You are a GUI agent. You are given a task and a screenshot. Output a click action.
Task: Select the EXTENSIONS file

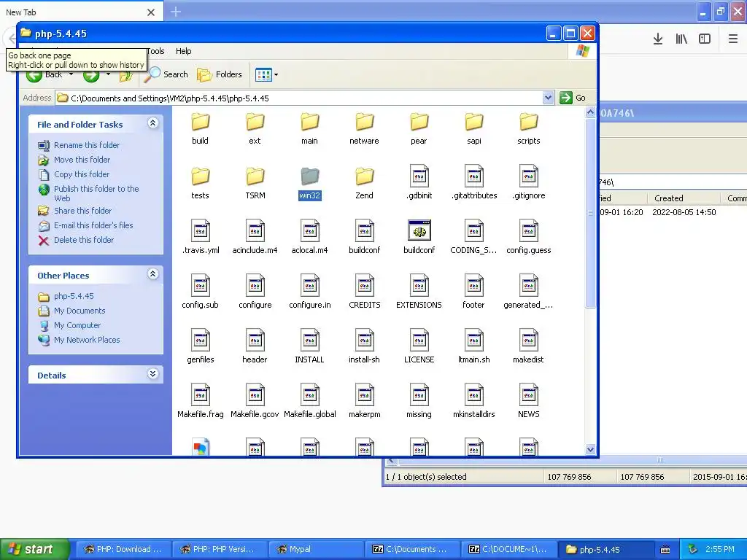tap(419, 292)
